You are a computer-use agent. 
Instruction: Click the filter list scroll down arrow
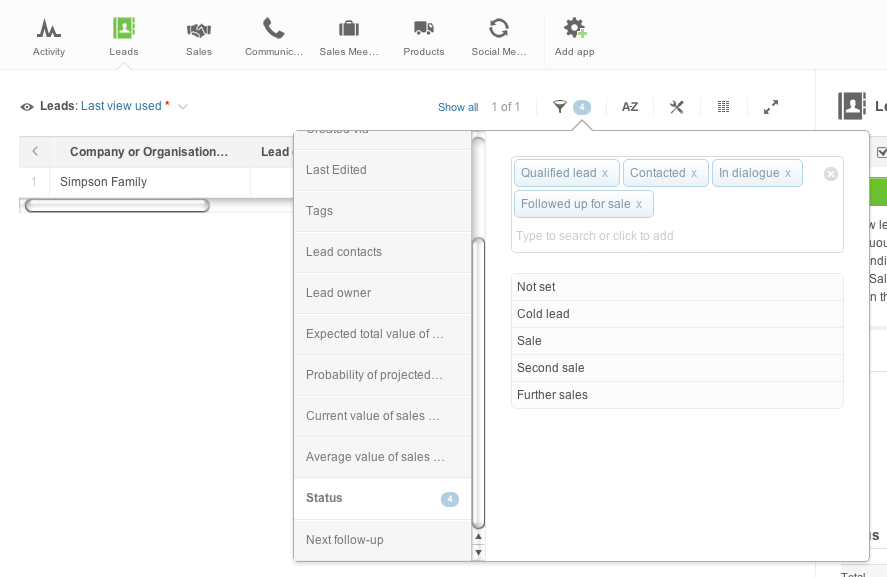[x=479, y=553]
